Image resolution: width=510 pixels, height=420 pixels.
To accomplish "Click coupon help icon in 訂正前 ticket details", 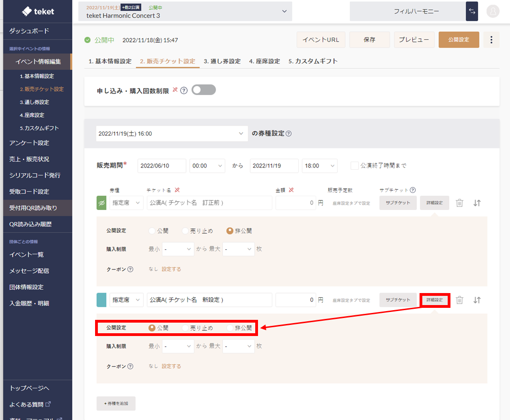I will coord(131,269).
